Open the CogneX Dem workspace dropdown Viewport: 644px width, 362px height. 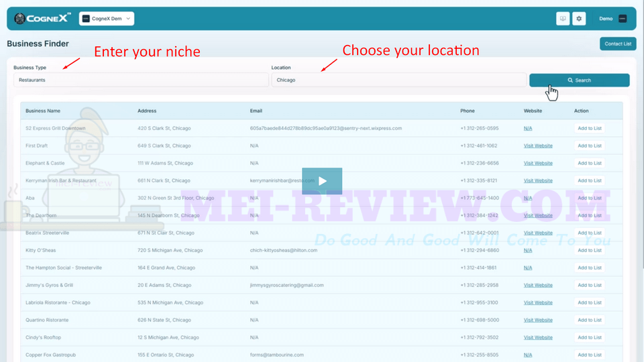107,19
